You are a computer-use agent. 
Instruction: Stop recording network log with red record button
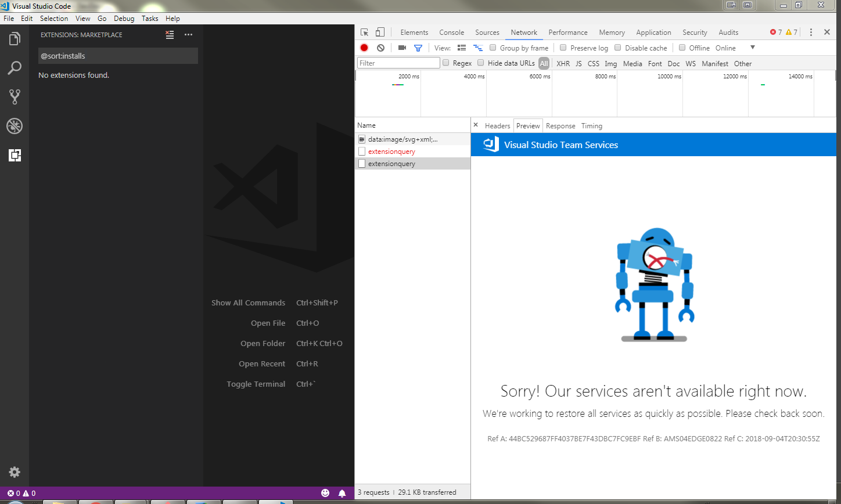tap(364, 48)
